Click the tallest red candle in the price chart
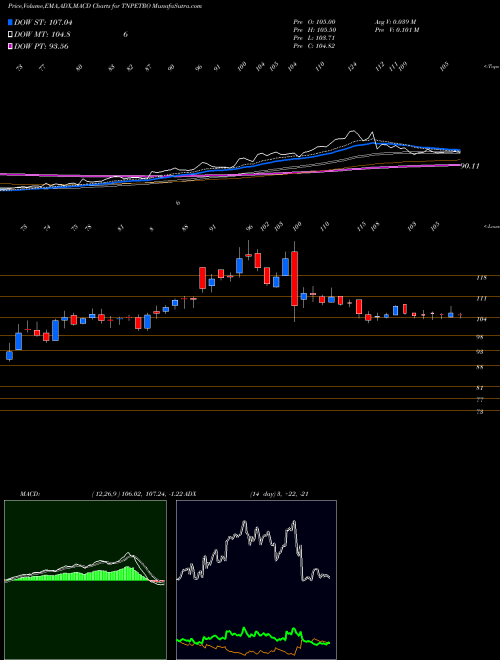 tap(295, 279)
